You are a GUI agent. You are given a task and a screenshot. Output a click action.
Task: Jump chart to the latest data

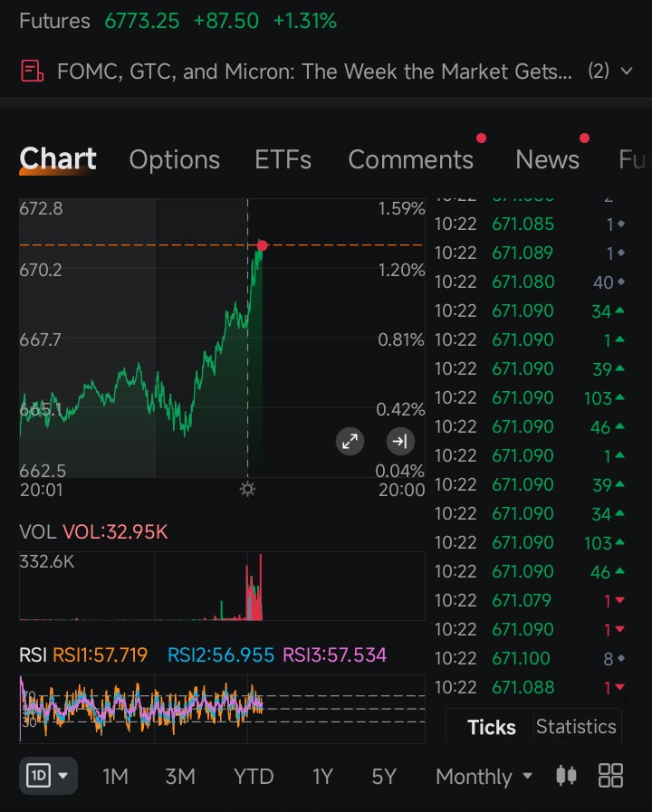pos(400,441)
